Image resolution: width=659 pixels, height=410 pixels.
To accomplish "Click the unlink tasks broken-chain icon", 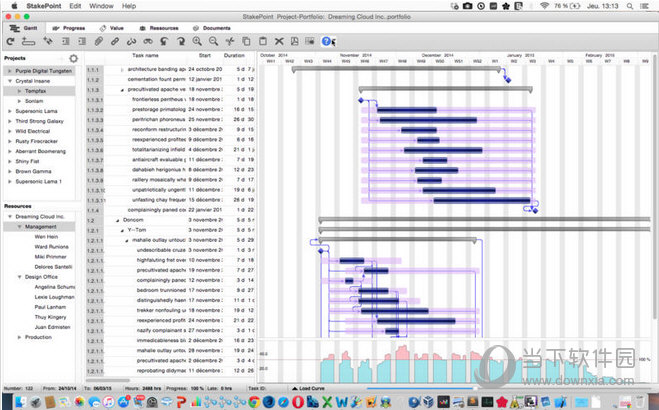I will [x=132, y=41].
